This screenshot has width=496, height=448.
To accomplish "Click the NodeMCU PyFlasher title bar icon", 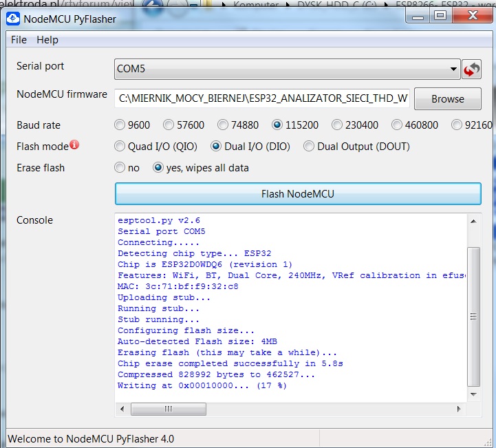I will pos(13,19).
